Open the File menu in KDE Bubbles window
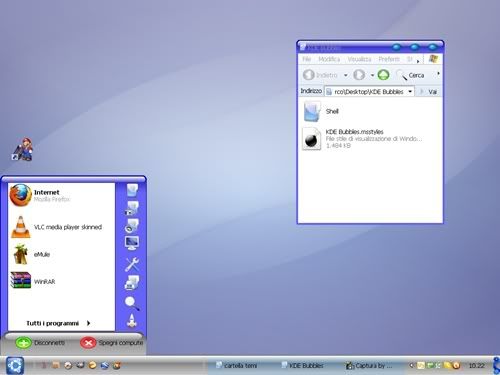This screenshot has height=375, width=500. (307, 59)
